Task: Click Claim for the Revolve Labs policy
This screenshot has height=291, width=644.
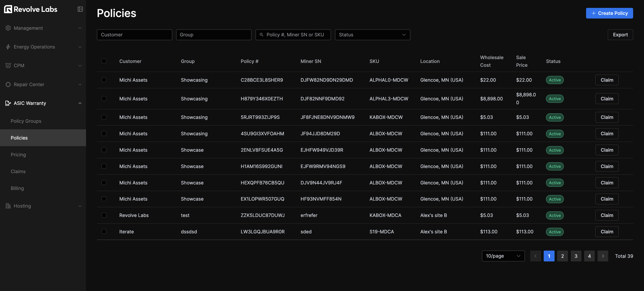Action: [607, 215]
